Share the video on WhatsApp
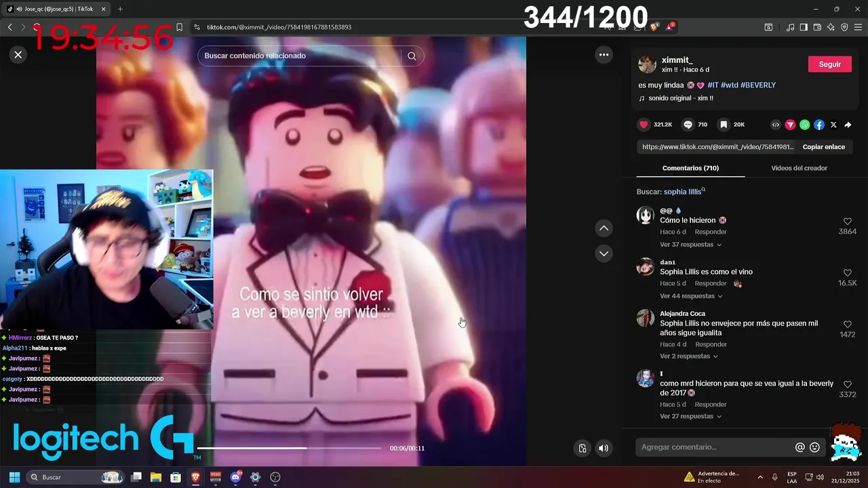Viewport: 868px width, 488px height. (804, 125)
